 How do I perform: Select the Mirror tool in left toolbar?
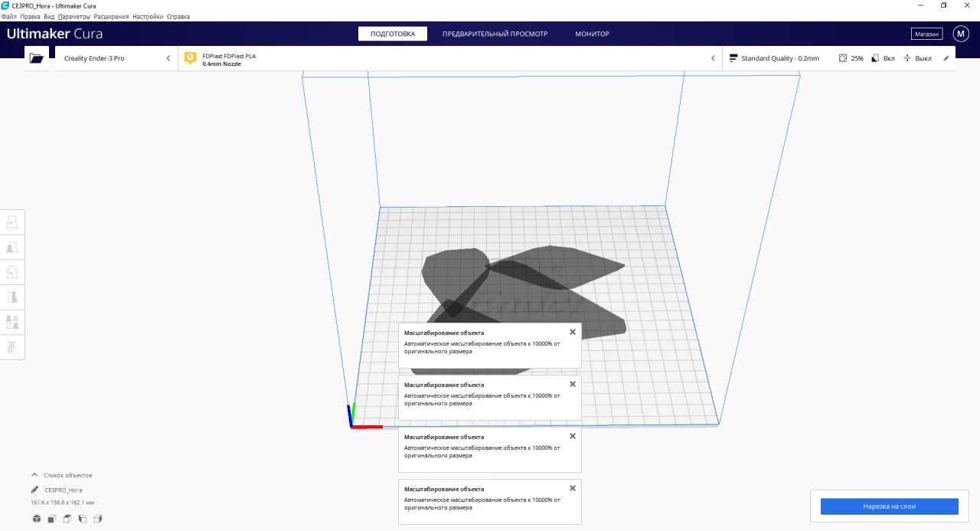12,297
